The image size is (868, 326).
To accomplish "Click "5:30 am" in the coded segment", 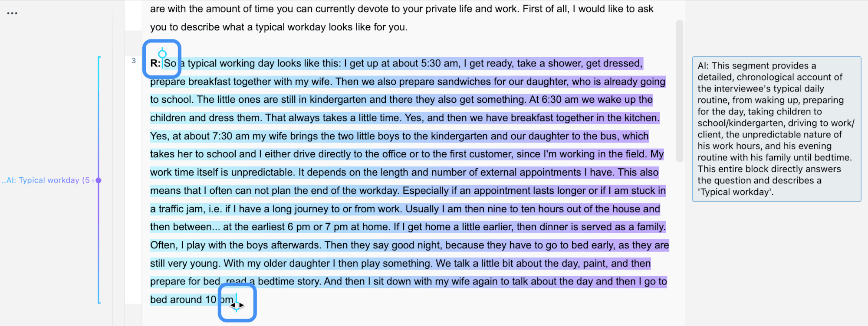I will click(x=438, y=63).
